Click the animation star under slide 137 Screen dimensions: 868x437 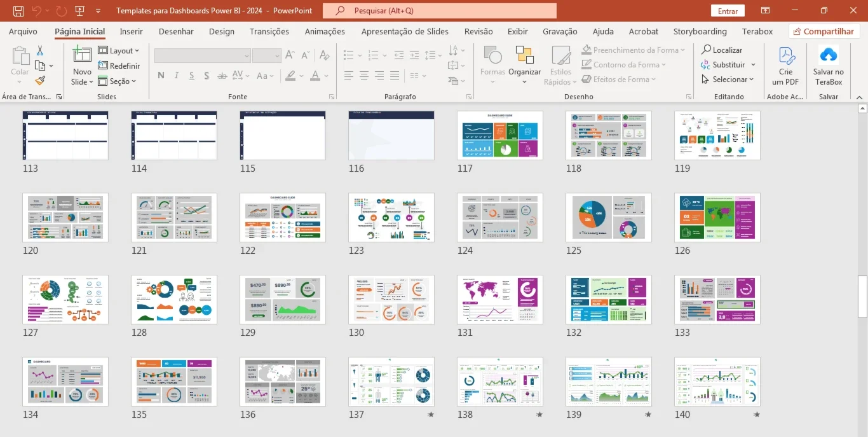(x=430, y=414)
